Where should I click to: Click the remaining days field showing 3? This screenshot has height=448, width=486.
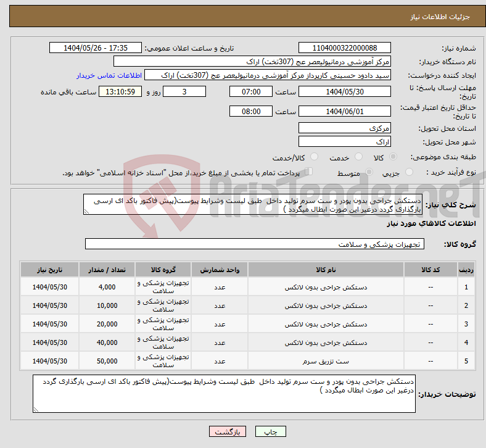click(184, 92)
